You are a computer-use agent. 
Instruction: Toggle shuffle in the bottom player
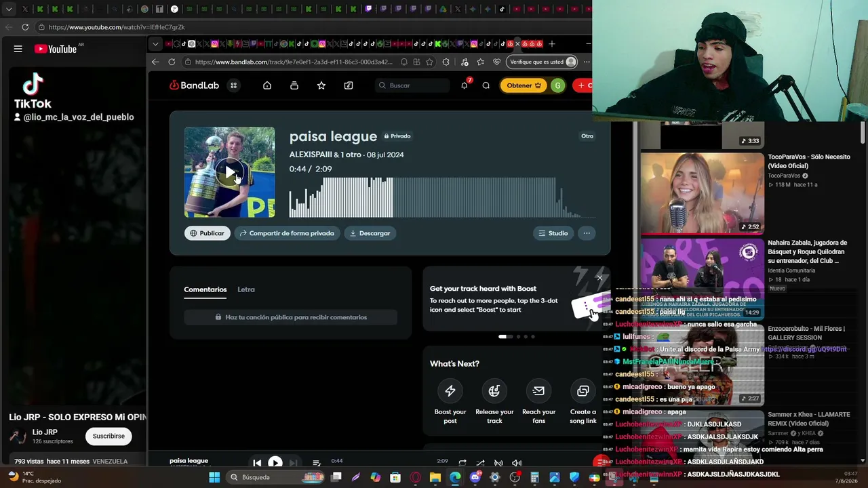pos(480,463)
